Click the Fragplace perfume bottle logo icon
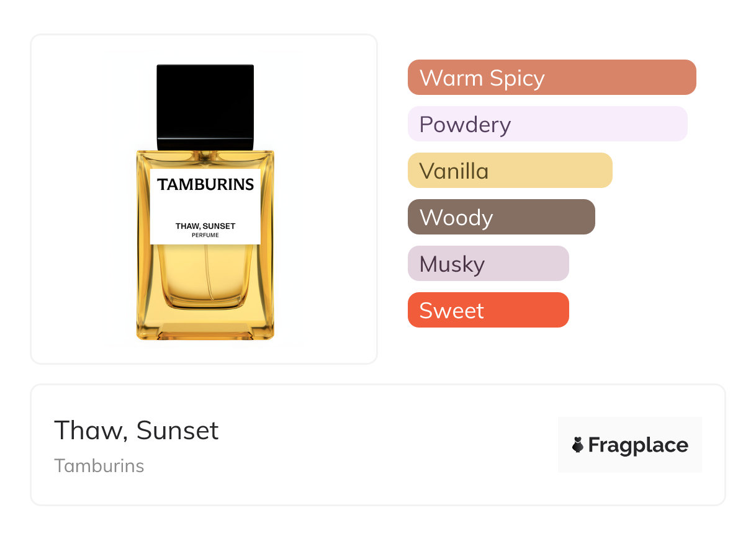The image size is (756, 536). tap(578, 445)
